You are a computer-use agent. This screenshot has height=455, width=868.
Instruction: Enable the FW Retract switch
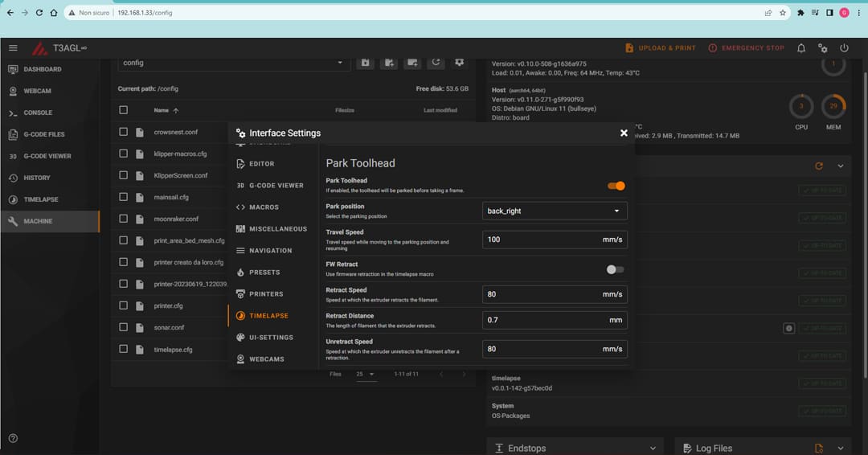click(x=615, y=269)
